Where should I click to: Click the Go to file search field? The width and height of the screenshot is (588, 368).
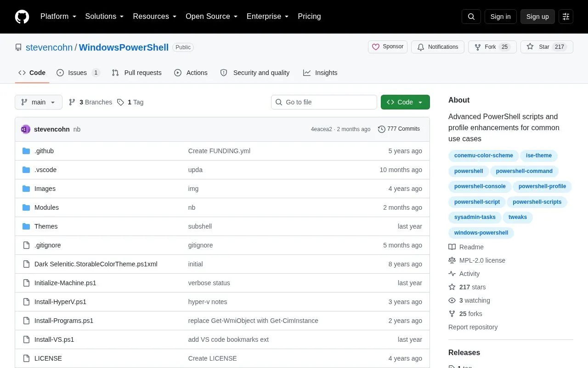pyautogui.click(x=324, y=102)
